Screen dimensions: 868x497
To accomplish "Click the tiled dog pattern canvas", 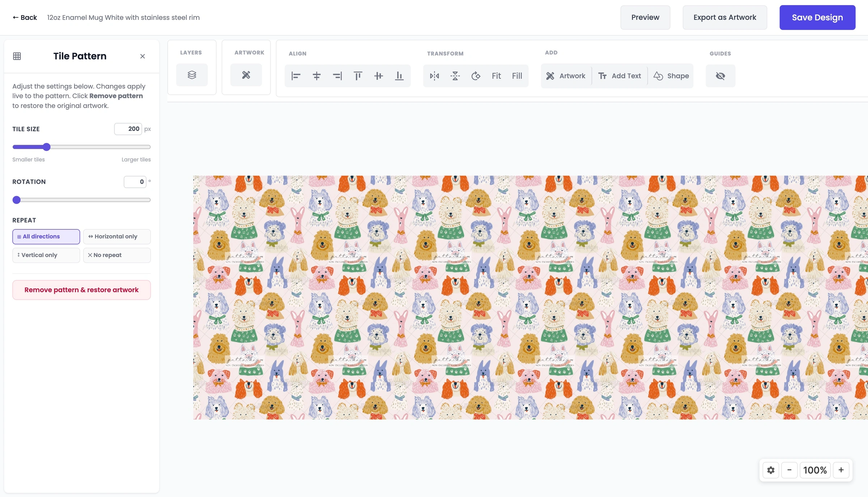I will coord(530,297).
